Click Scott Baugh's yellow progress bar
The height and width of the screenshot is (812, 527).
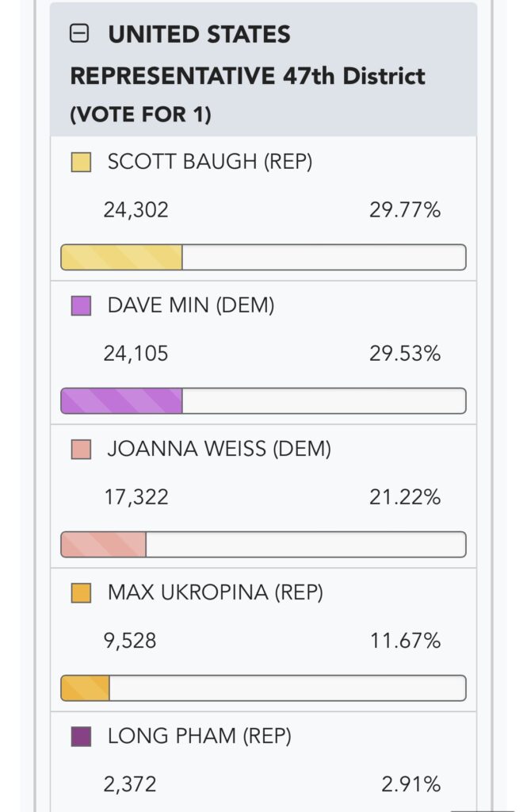pos(263,258)
